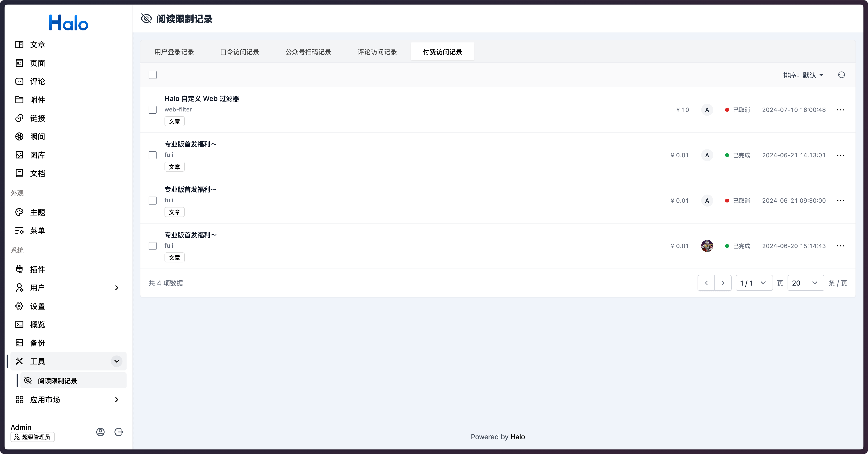Toggle the select-all checkbox in list header
The width and height of the screenshot is (868, 454).
pos(153,75)
